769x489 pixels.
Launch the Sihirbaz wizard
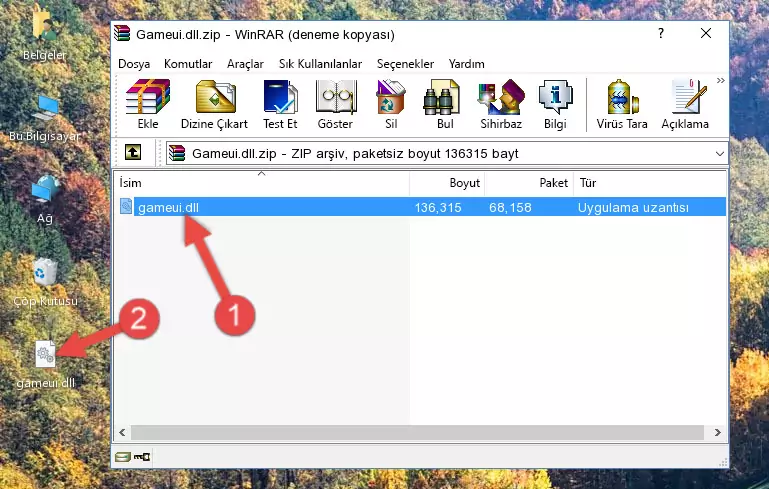point(501,104)
